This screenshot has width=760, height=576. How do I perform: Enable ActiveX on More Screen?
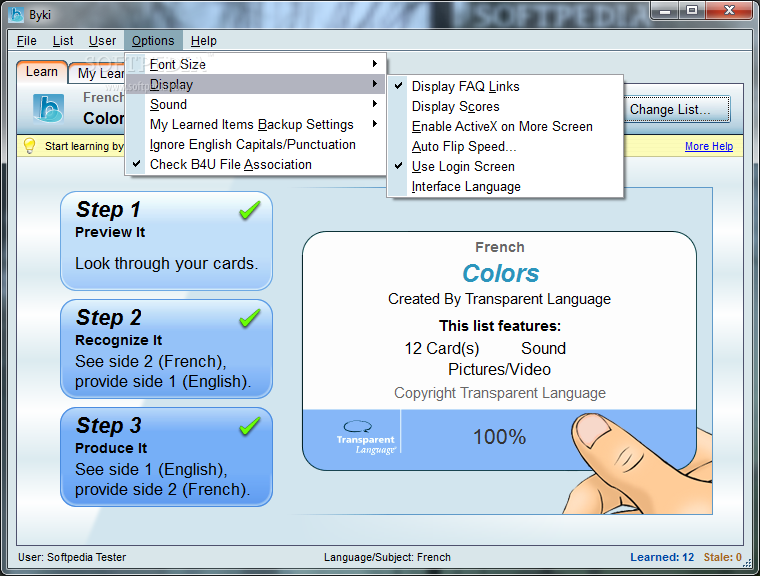click(505, 127)
